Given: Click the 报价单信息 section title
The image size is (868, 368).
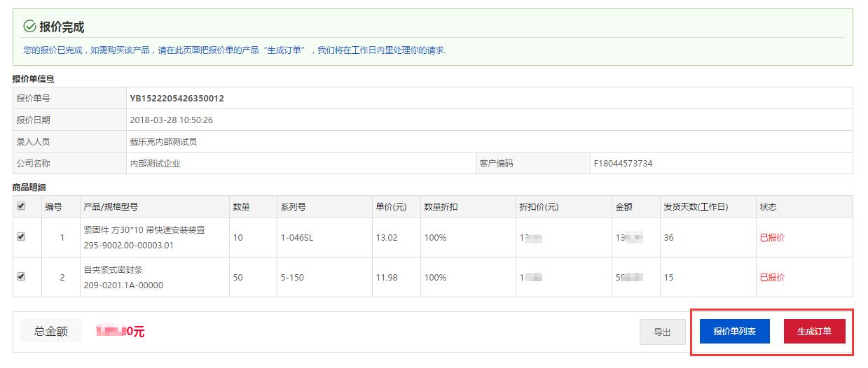Looking at the screenshot, I should (34, 79).
